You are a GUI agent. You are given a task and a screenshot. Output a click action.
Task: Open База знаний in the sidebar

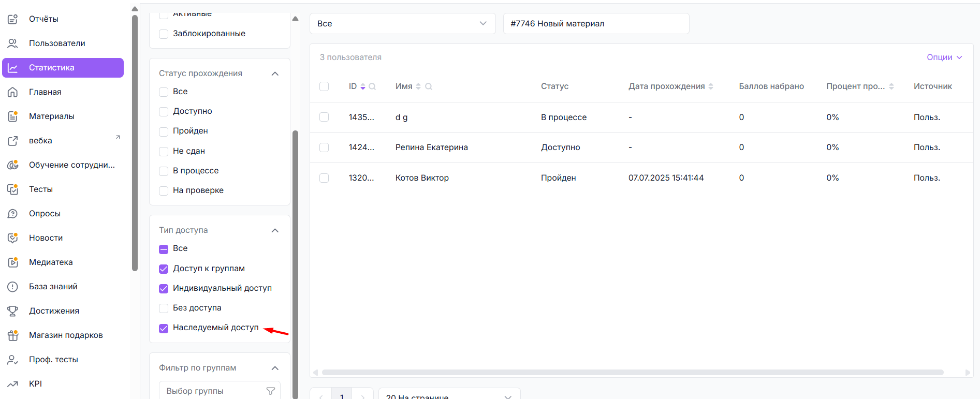63,287
